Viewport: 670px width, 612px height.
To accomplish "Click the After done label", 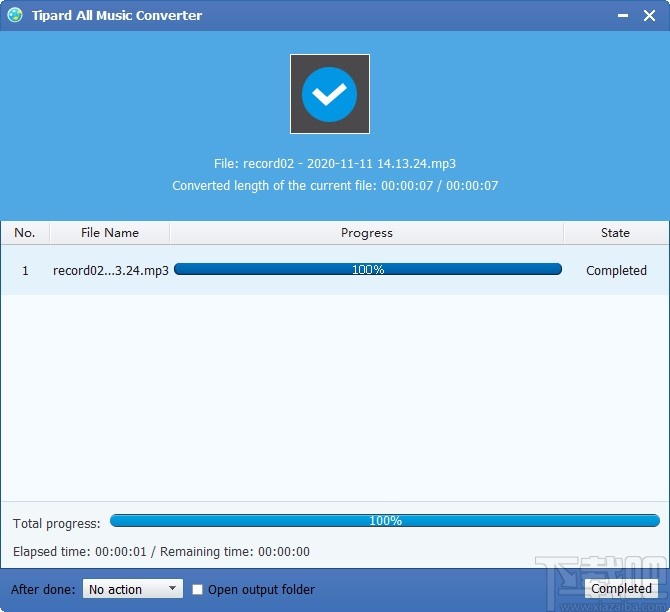I will (x=43, y=590).
